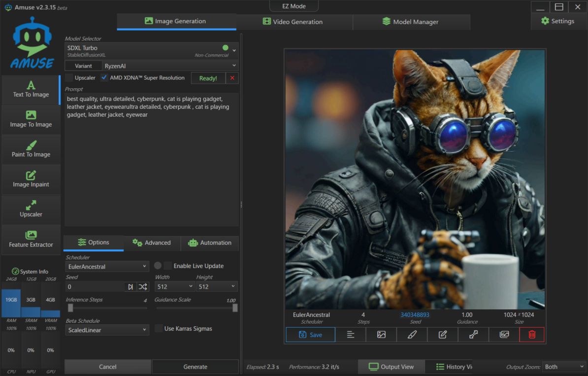Image resolution: width=588 pixels, height=376 pixels.
Task: Click the Inference Steps slider handle
Action: click(70, 308)
